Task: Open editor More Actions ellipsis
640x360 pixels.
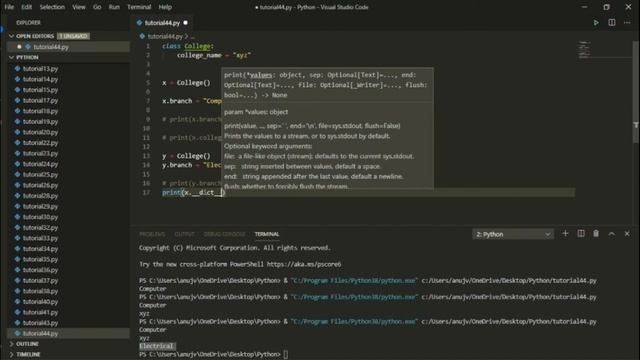Action: (627, 23)
